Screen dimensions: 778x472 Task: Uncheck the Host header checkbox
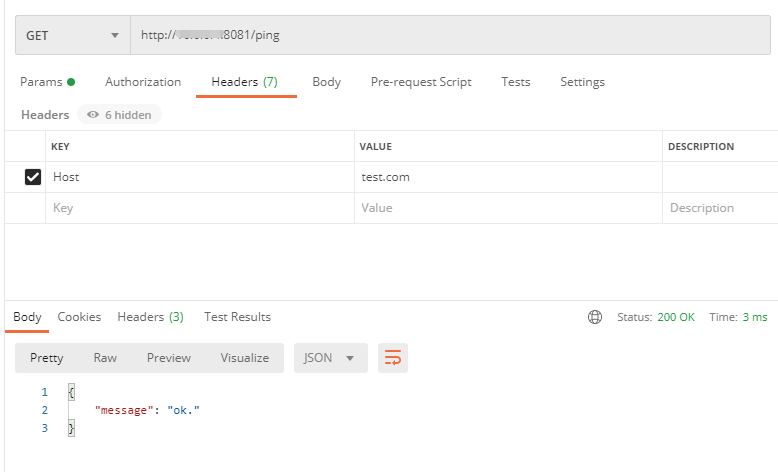(32, 177)
